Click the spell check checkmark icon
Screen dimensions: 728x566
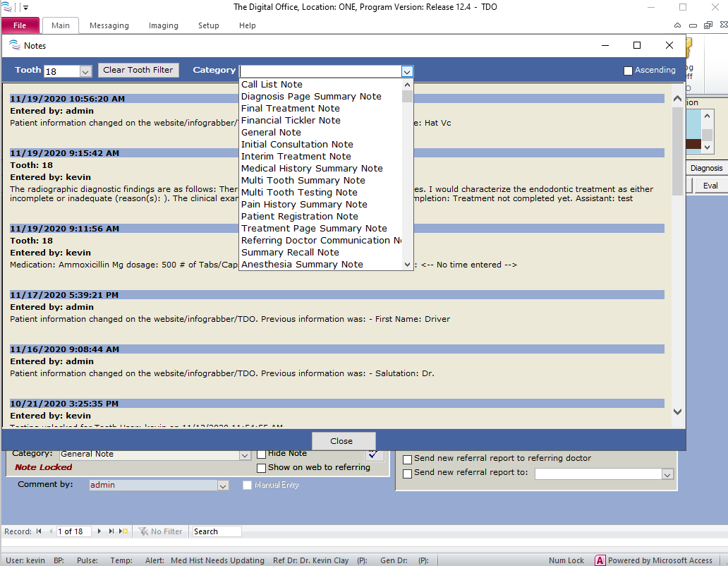pos(375,454)
